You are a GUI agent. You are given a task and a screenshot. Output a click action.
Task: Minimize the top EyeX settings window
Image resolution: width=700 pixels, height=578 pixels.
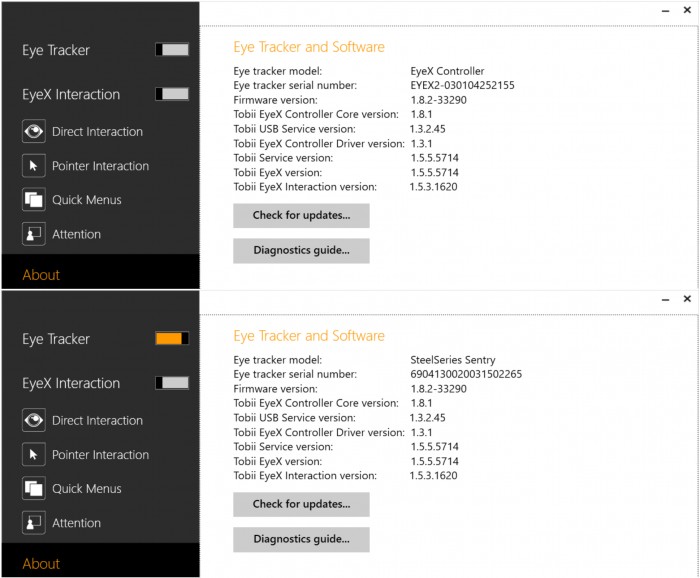tap(665, 11)
